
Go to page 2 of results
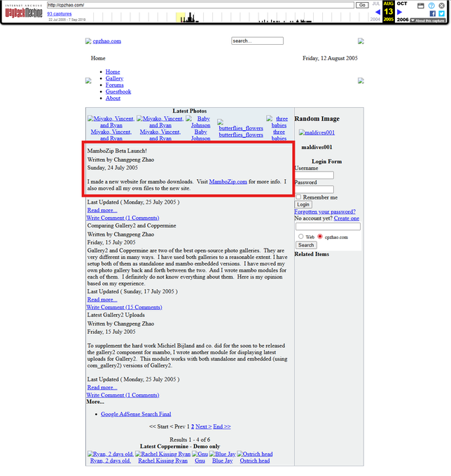click(193, 426)
